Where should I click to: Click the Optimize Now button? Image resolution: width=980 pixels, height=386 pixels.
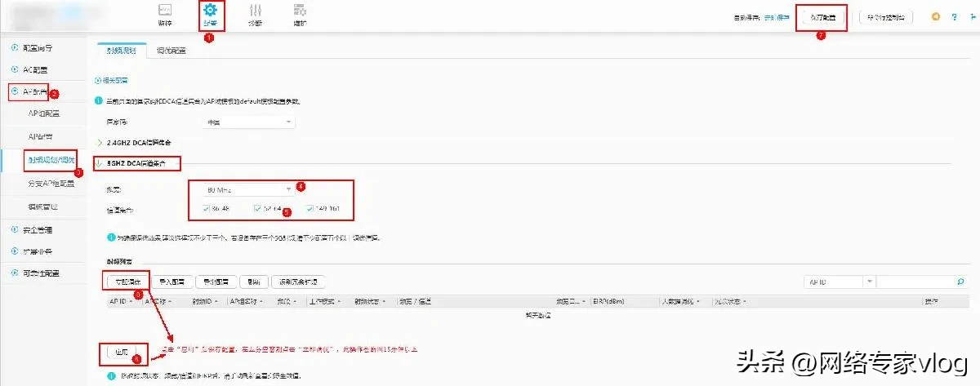point(127,282)
